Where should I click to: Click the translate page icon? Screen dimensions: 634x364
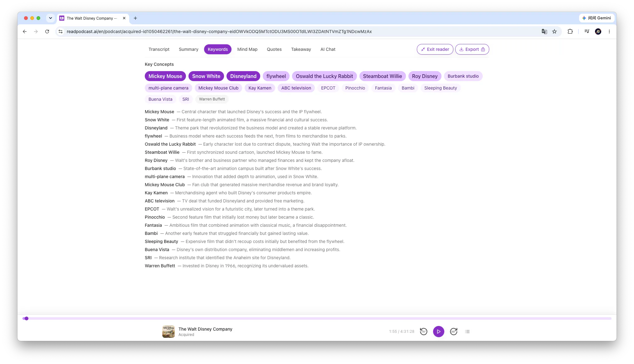click(x=544, y=32)
